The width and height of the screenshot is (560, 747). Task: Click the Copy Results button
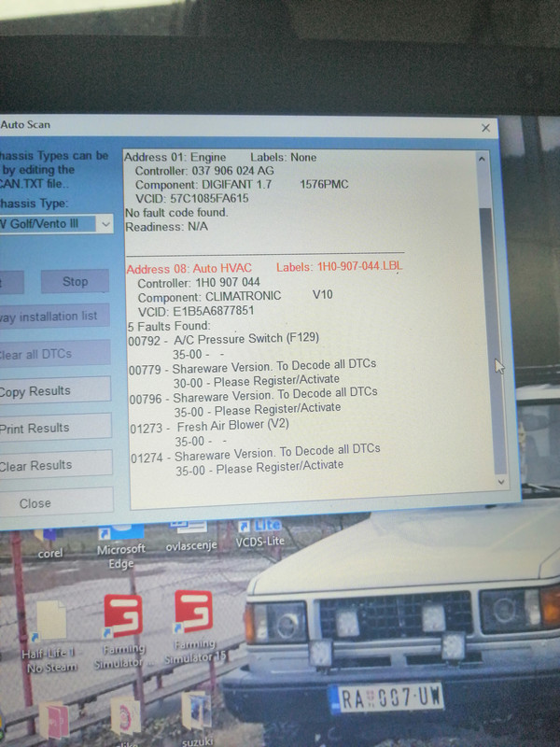(x=55, y=390)
